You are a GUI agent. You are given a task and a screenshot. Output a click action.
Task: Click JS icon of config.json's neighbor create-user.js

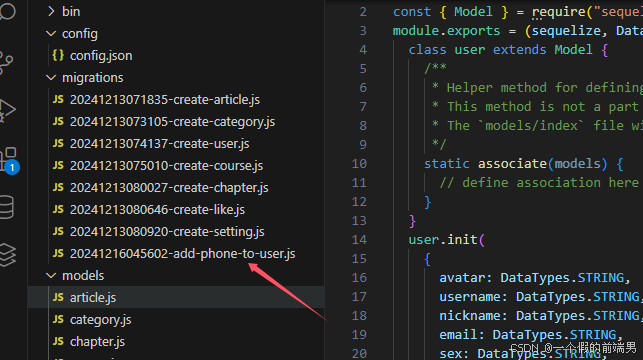coord(58,144)
